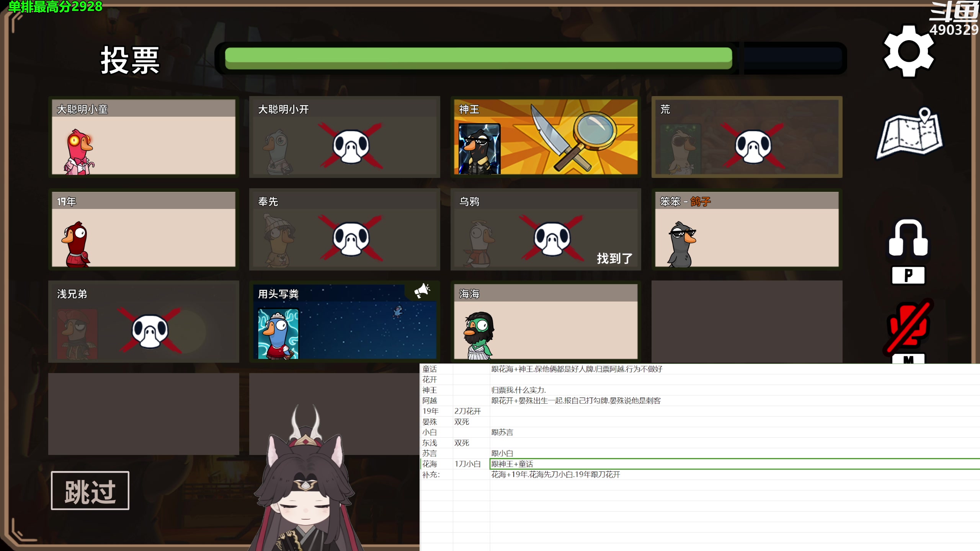The image size is (980, 551).
Task: Select the 跟神王+童话 spreadsheet cell
Action: pyautogui.click(x=512, y=464)
